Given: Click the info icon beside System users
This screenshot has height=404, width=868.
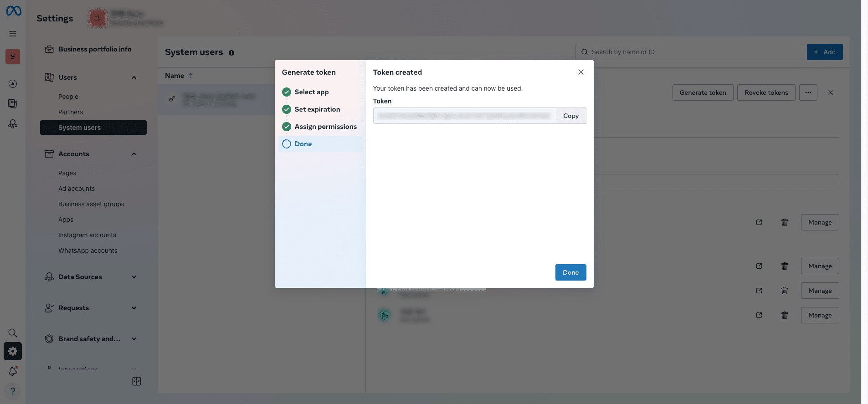Looking at the screenshot, I should pyautogui.click(x=231, y=53).
